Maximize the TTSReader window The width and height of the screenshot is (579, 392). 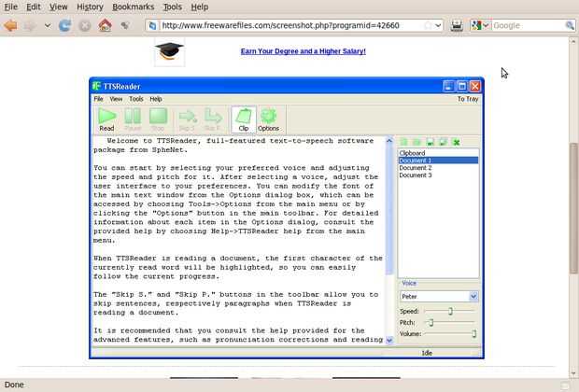pyautogui.click(x=461, y=87)
